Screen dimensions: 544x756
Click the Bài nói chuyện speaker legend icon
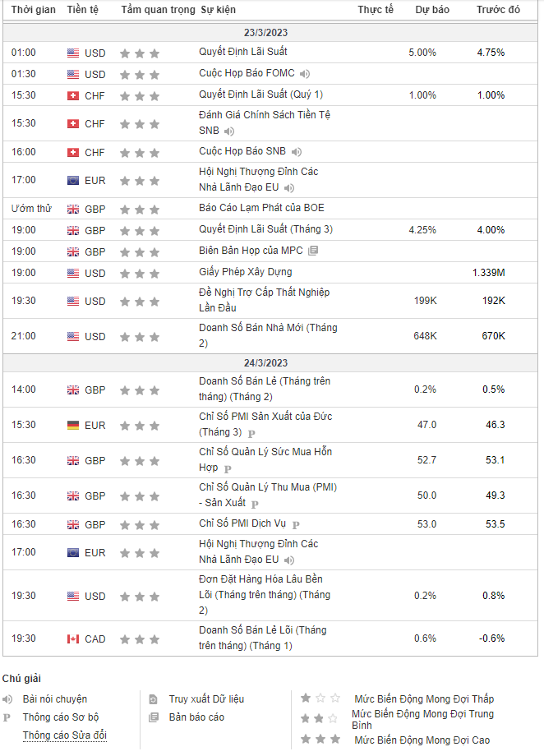tap(7, 699)
